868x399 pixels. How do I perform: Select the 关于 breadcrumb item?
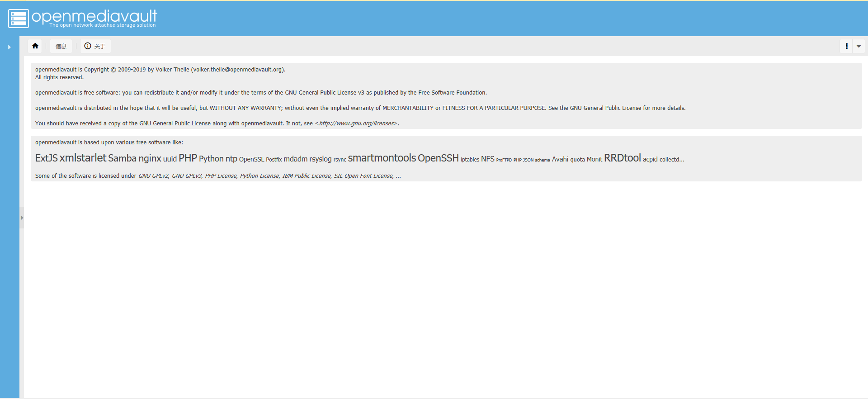point(95,46)
